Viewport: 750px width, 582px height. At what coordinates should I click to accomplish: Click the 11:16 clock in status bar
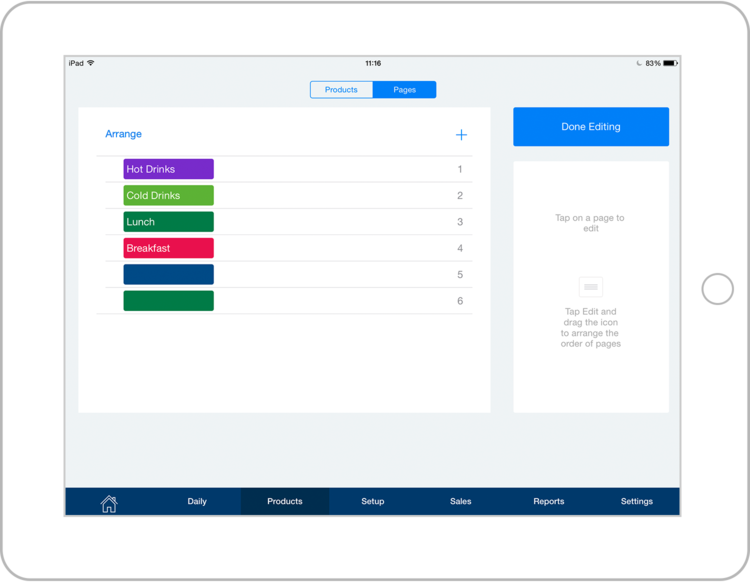pos(373,63)
